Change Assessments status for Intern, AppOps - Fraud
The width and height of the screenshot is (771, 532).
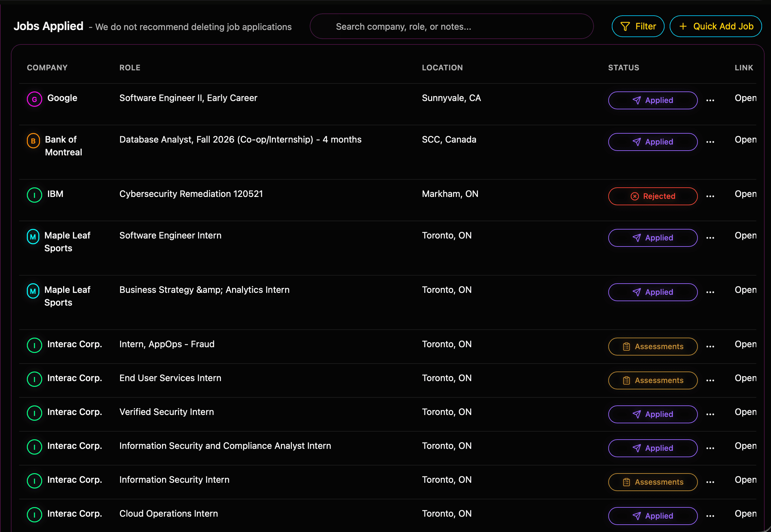point(653,347)
